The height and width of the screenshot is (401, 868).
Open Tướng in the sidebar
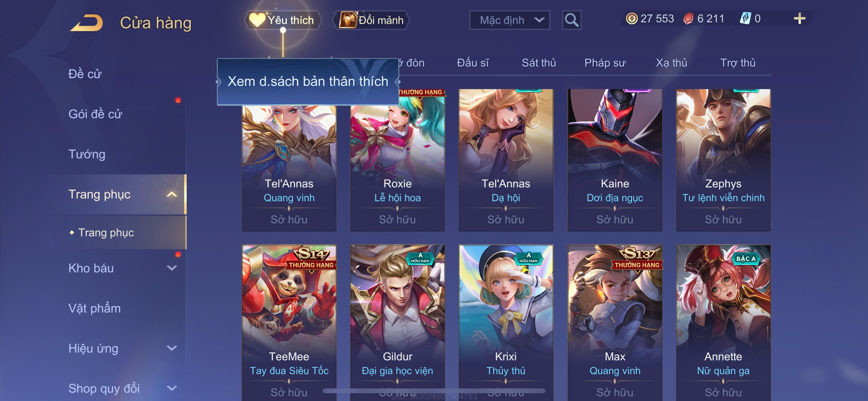87,154
